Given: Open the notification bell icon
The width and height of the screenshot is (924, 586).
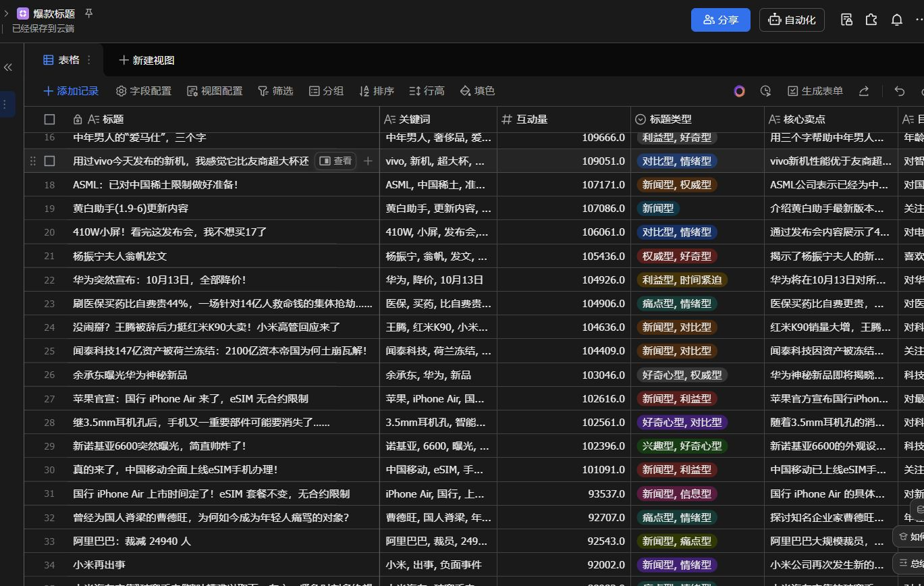Looking at the screenshot, I should [897, 20].
